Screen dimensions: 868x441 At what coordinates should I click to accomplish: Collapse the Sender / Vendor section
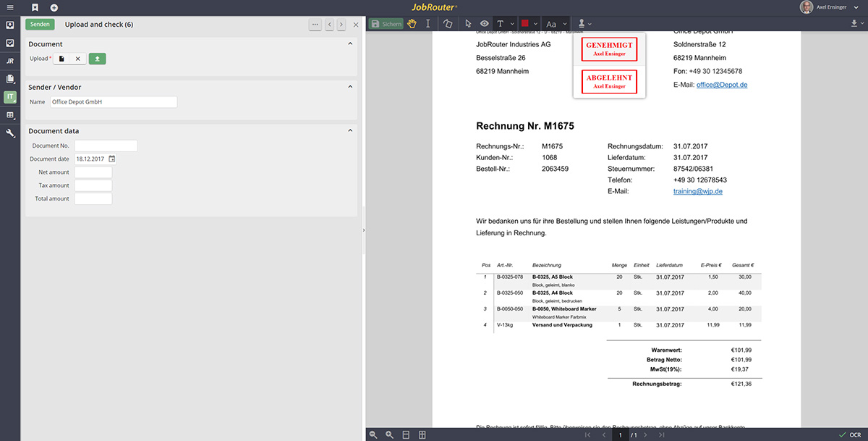pos(351,87)
